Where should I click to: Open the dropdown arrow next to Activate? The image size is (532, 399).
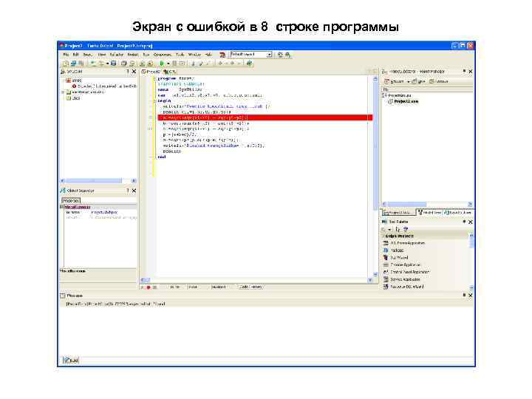click(x=408, y=82)
